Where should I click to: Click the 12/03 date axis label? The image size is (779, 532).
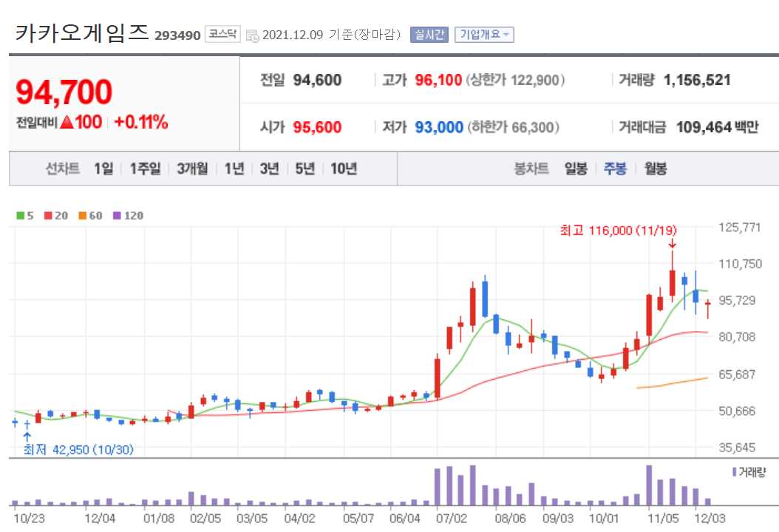710,519
